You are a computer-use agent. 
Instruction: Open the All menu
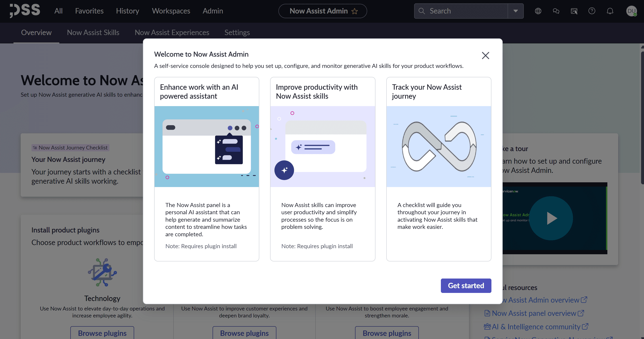[58, 11]
